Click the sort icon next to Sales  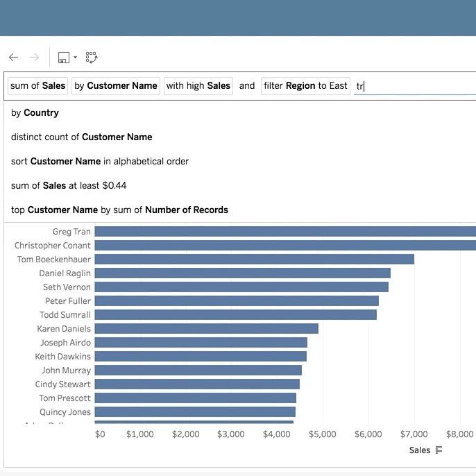pyautogui.click(x=439, y=450)
